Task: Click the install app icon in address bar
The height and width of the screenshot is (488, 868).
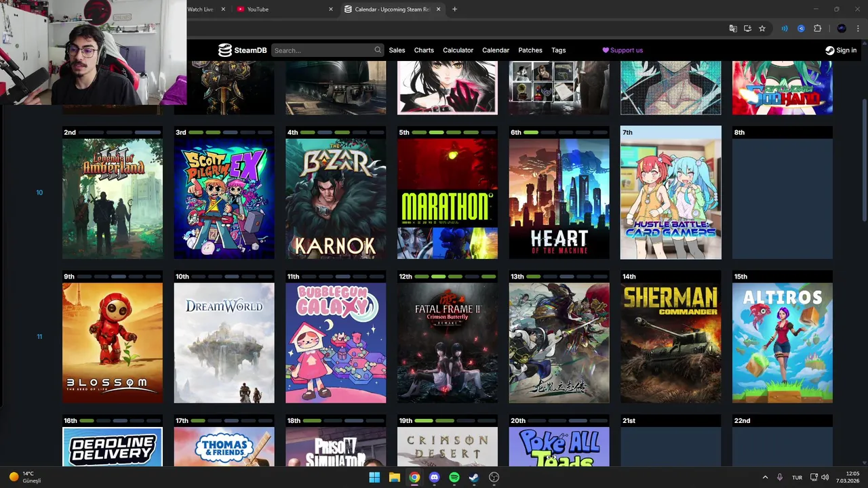Action: pos(747,28)
